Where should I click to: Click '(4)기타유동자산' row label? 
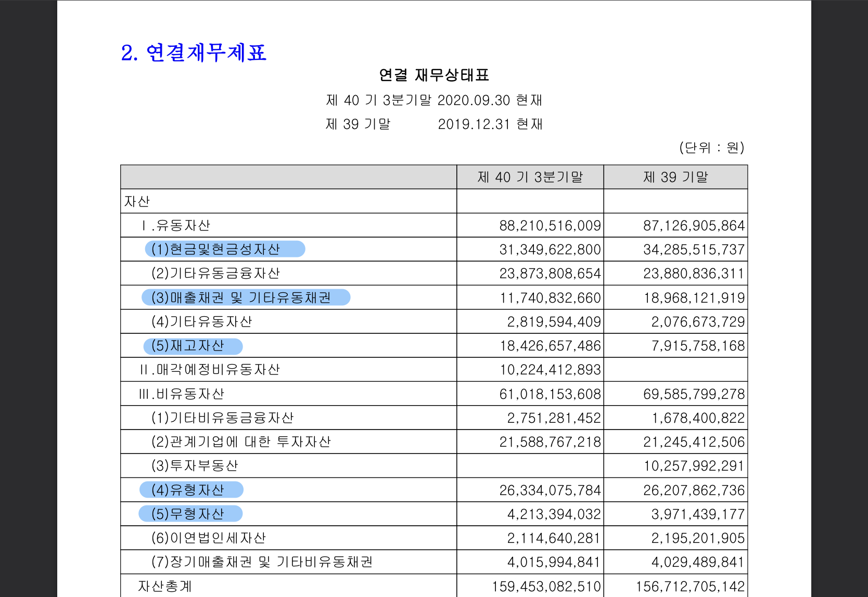coord(201,321)
